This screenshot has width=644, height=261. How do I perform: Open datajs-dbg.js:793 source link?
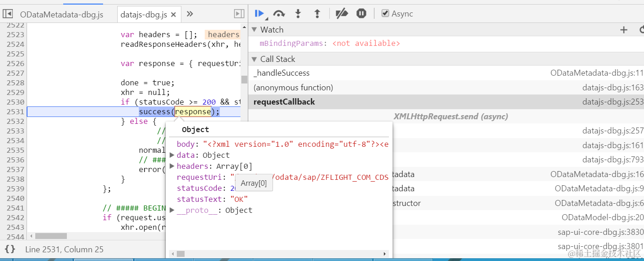click(613, 160)
